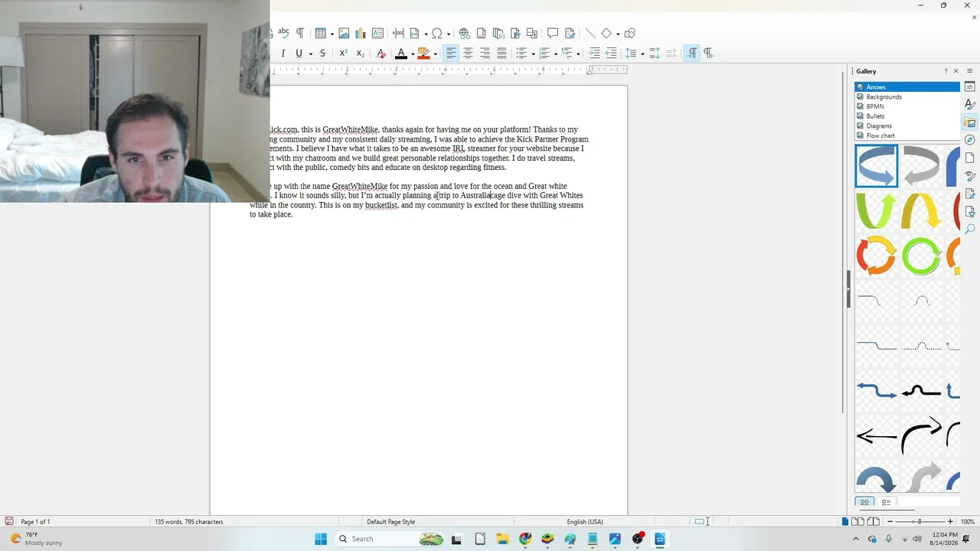Viewport: 980px width, 551px height.
Task: Pick green circular arrow thumbnail
Action: [x=921, y=256]
